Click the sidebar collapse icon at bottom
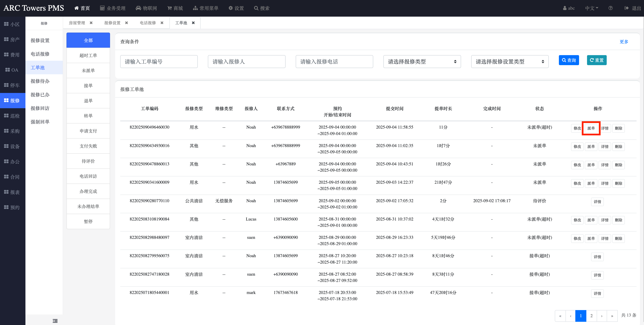This screenshot has height=325, width=644. pos(55,321)
